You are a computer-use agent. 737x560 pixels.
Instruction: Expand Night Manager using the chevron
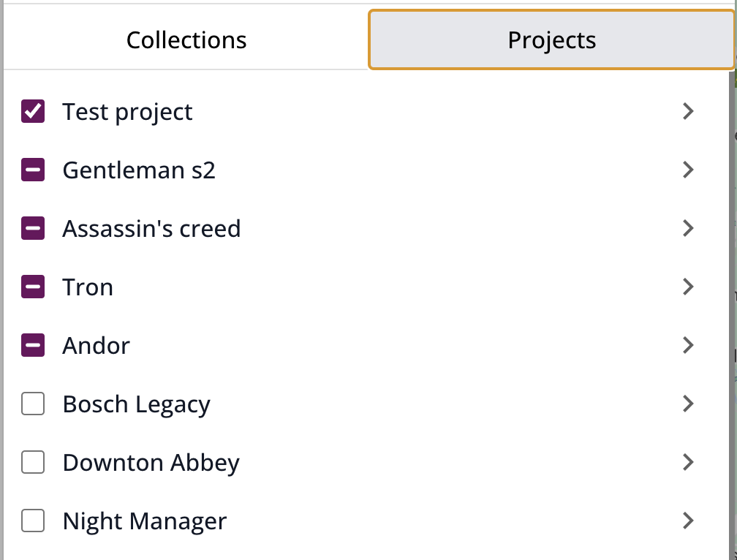(688, 521)
